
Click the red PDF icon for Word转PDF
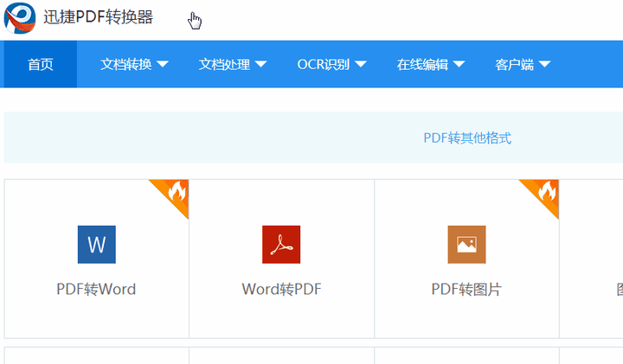[x=281, y=245]
